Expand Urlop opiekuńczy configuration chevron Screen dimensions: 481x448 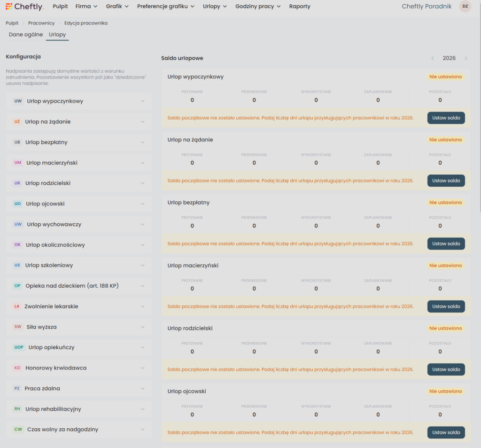(x=143, y=347)
